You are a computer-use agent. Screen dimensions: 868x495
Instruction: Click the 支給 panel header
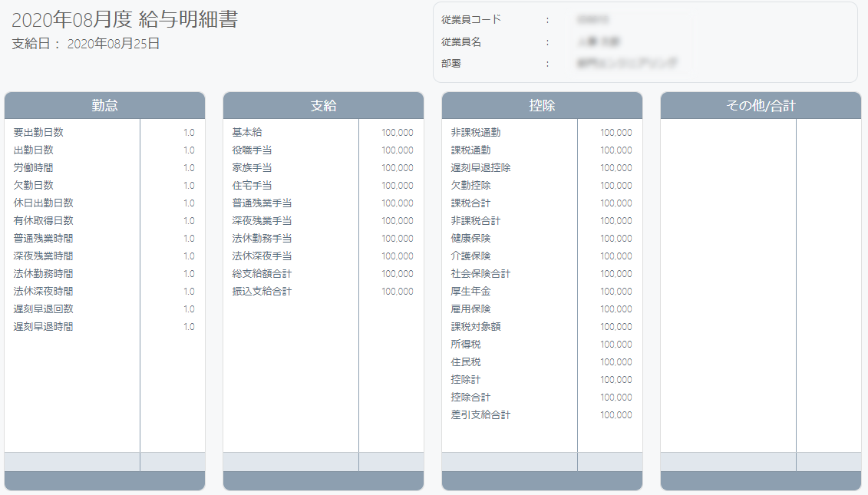(x=323, y=105)
